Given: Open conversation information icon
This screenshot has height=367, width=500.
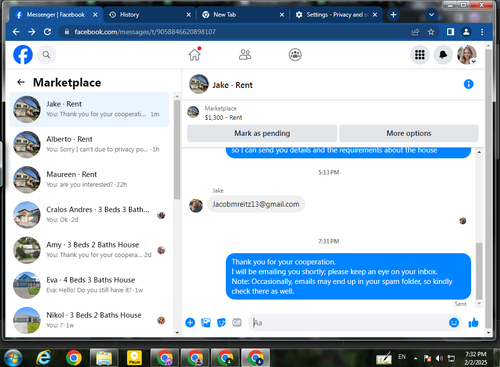Looking at the screenshot, I should click(x=468, y=84).
